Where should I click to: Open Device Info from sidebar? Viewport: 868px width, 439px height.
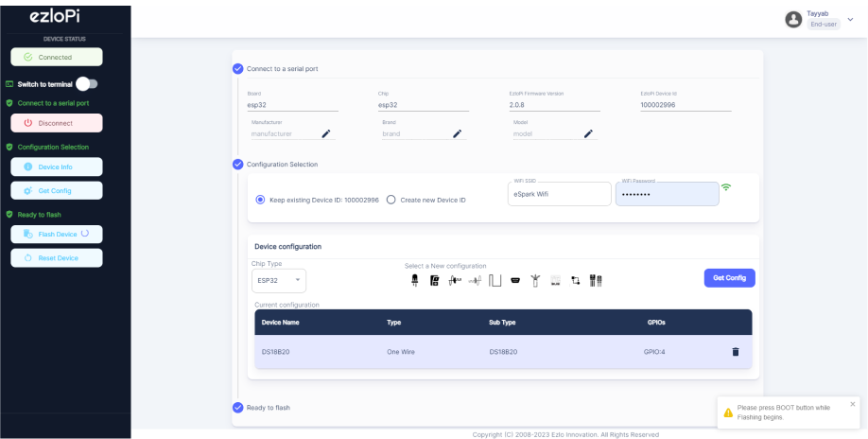(57, 167)
